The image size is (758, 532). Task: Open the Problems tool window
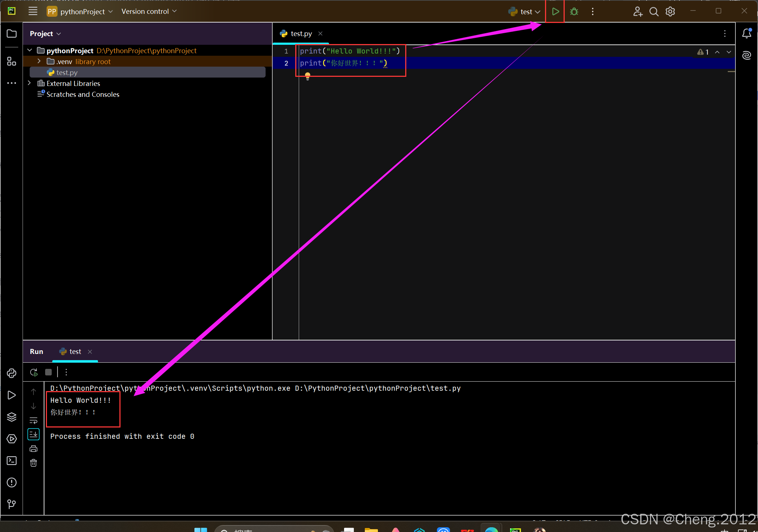point(12,482)
